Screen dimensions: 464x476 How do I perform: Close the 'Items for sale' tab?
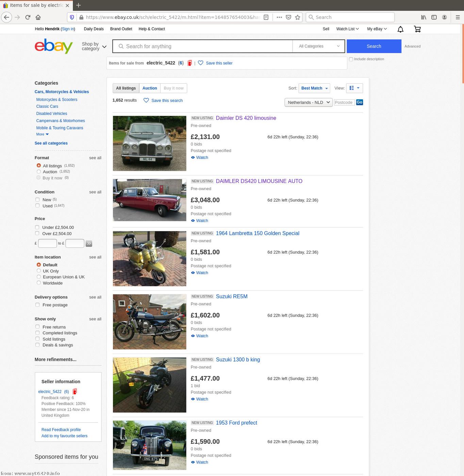coord(67,5)
